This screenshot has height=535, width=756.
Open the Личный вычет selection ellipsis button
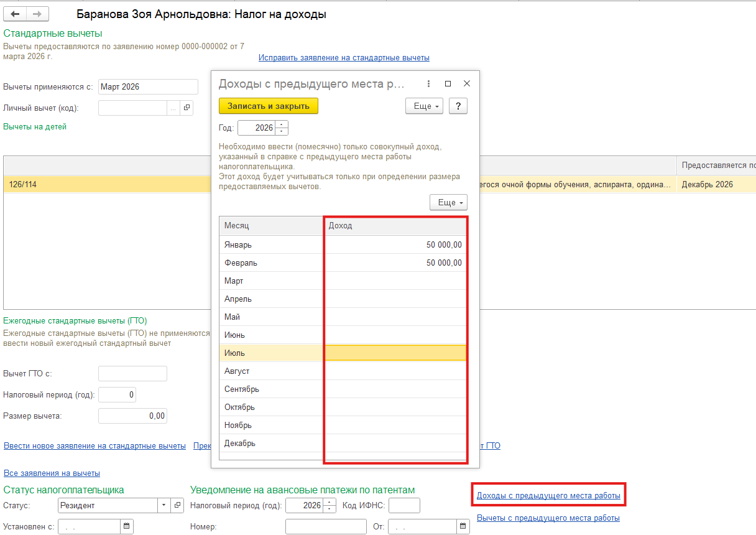click(x=173, y=108)
